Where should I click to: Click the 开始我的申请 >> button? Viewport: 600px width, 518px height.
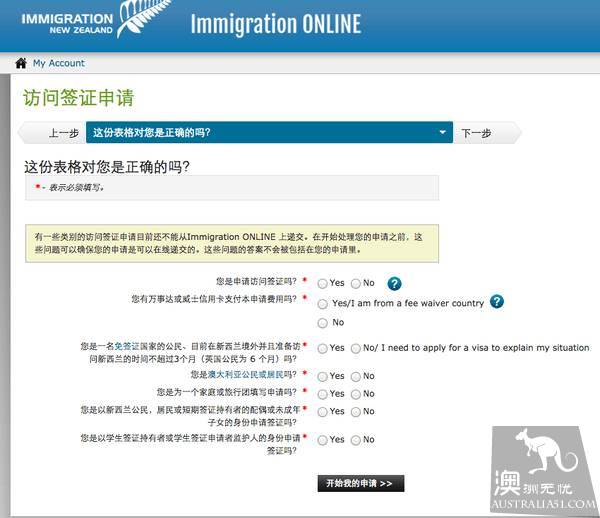click(360, 484)
